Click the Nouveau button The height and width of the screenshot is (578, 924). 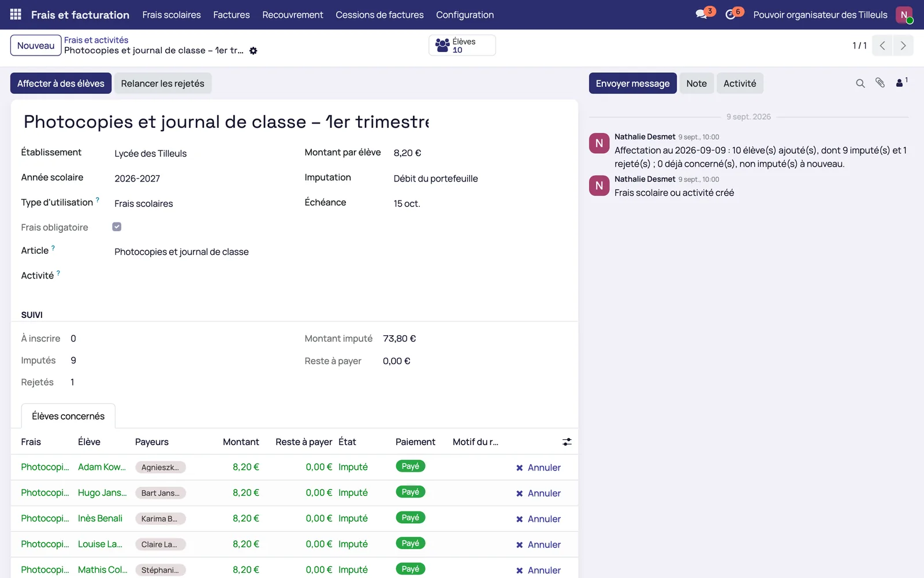pyautogui.click(x=36, y=46)
